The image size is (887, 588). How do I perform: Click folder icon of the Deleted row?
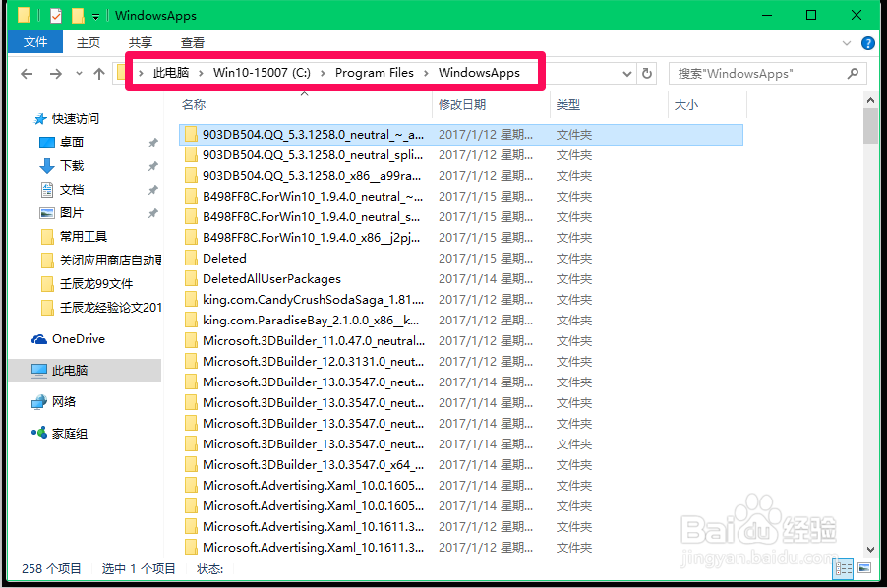point(191,259)
